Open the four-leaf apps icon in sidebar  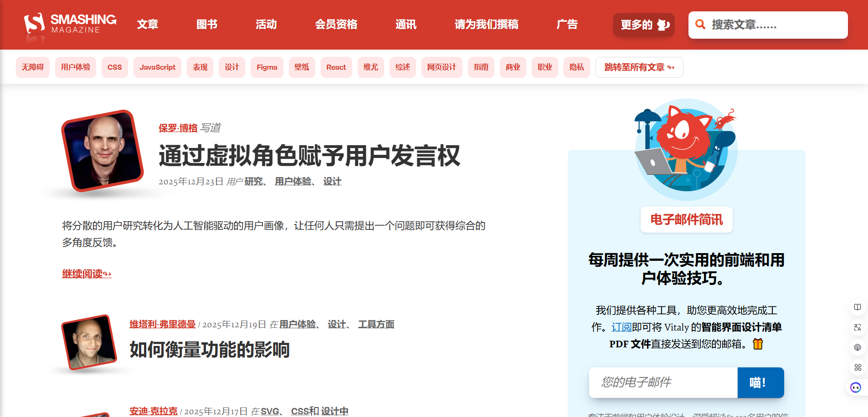(858, 367)
